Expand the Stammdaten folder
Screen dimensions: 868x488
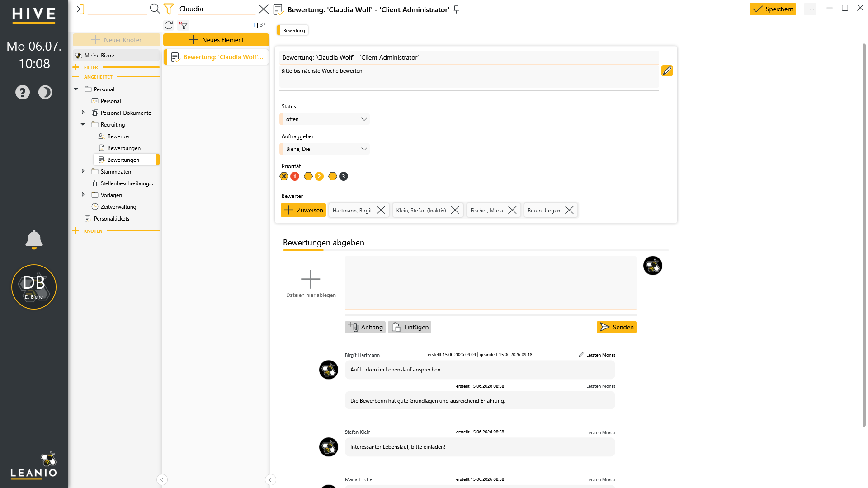(83, 171)
